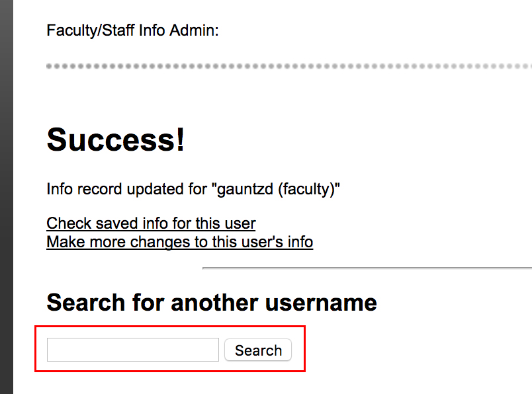Click the exclamation mark in Success!
The height and width of the screenshot is (394, 532).
click(180, 139)
